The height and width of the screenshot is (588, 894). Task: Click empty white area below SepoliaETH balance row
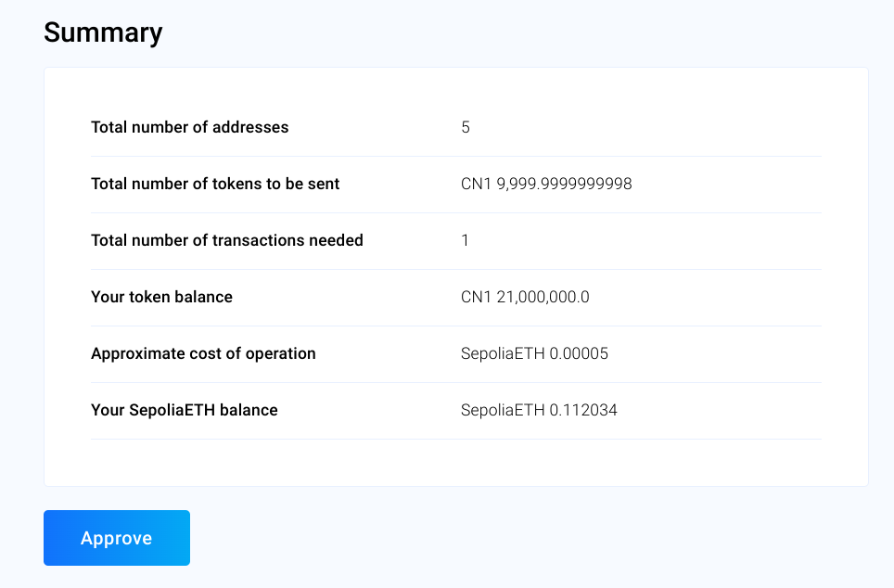coord(454,463)
